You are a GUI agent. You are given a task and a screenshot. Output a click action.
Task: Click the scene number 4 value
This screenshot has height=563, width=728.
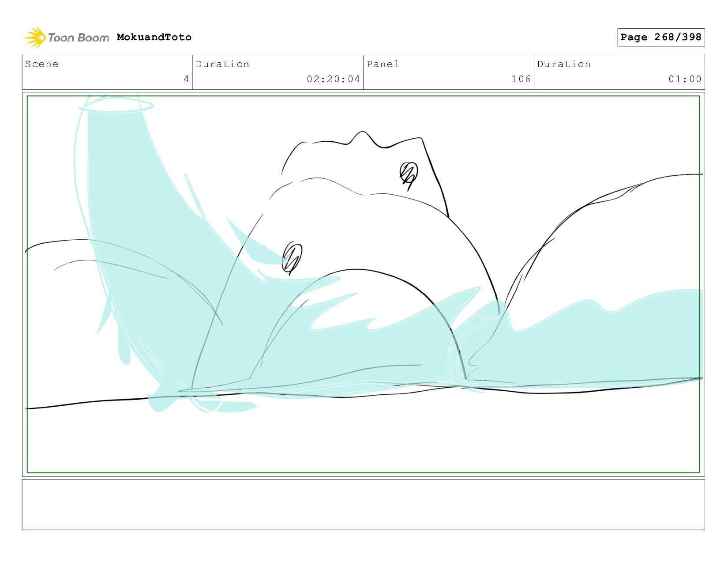(187, 79)
